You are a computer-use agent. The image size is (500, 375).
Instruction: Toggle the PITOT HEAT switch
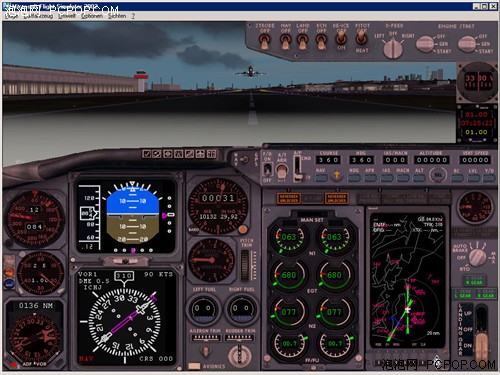point(362,38)
